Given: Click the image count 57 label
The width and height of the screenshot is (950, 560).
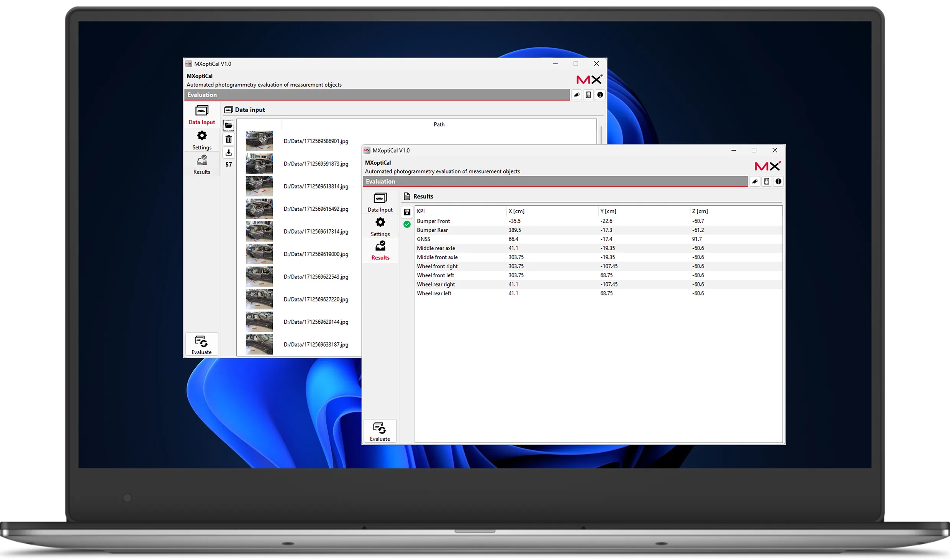Looking at the screenshot, I should (x=229, y=164).
